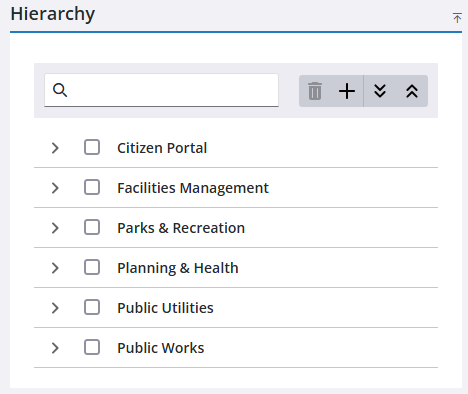
Task: Check the Public Utilities checkbox
Action: [x=92, y=307]
